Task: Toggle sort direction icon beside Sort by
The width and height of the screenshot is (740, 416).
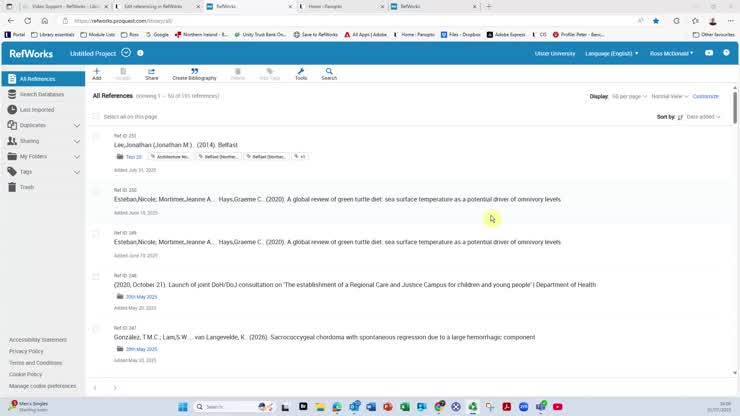Action: (x=680, y=117)
